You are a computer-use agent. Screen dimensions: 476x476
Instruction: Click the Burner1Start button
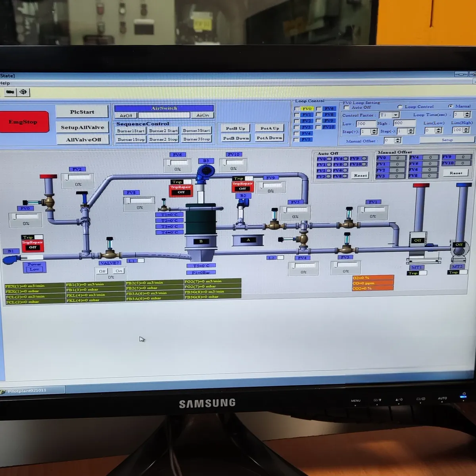(131, 131)
